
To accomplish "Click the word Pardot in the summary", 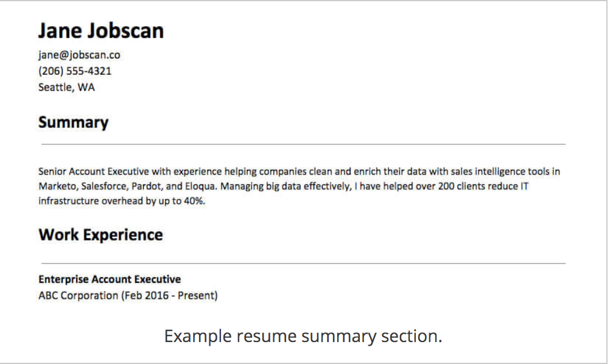I will [x=147, y=186].
